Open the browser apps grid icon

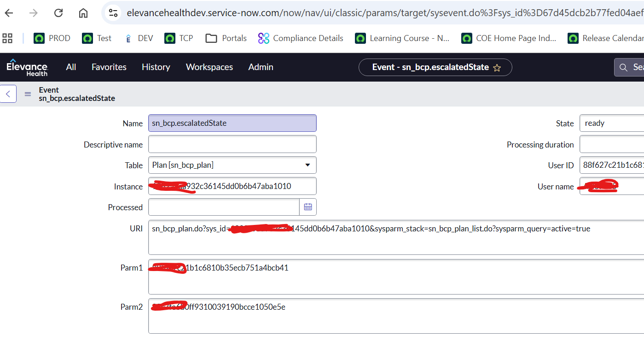click(7, 38)
